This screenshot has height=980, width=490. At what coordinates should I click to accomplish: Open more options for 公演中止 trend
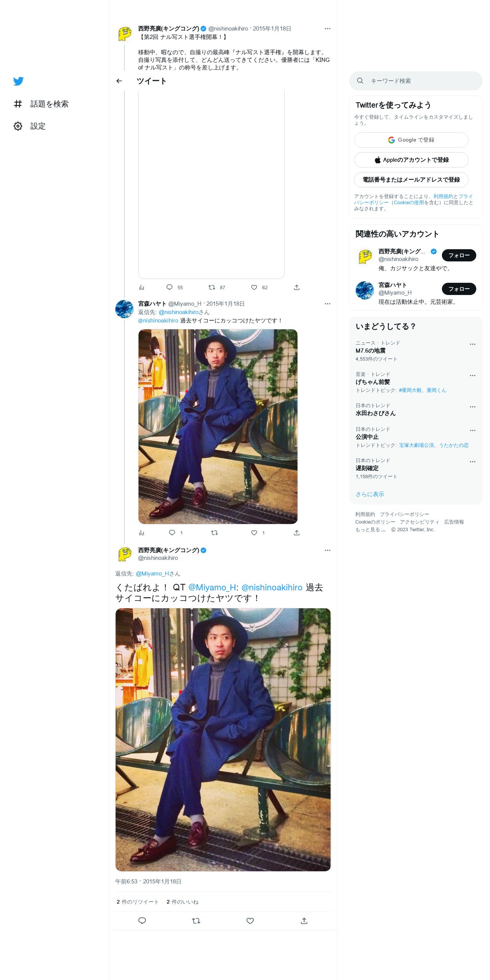tap(472, 430)
